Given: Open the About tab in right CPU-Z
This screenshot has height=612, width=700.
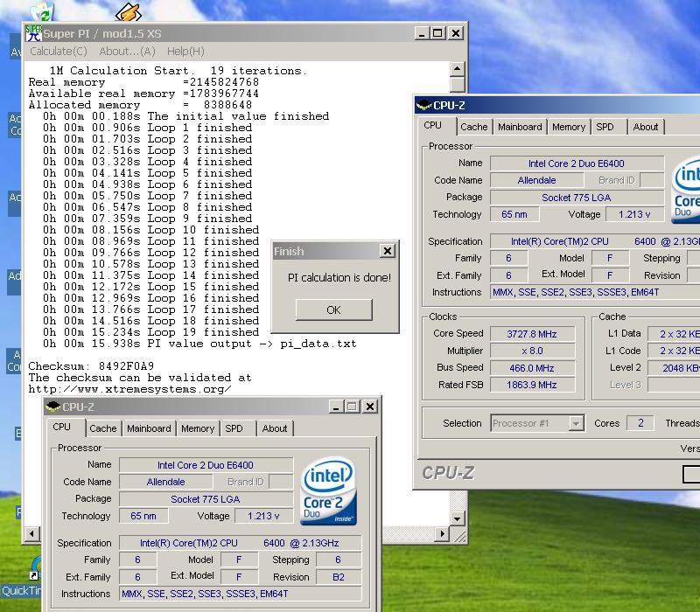Looking at the screenshot, I should tap(646, 127).
